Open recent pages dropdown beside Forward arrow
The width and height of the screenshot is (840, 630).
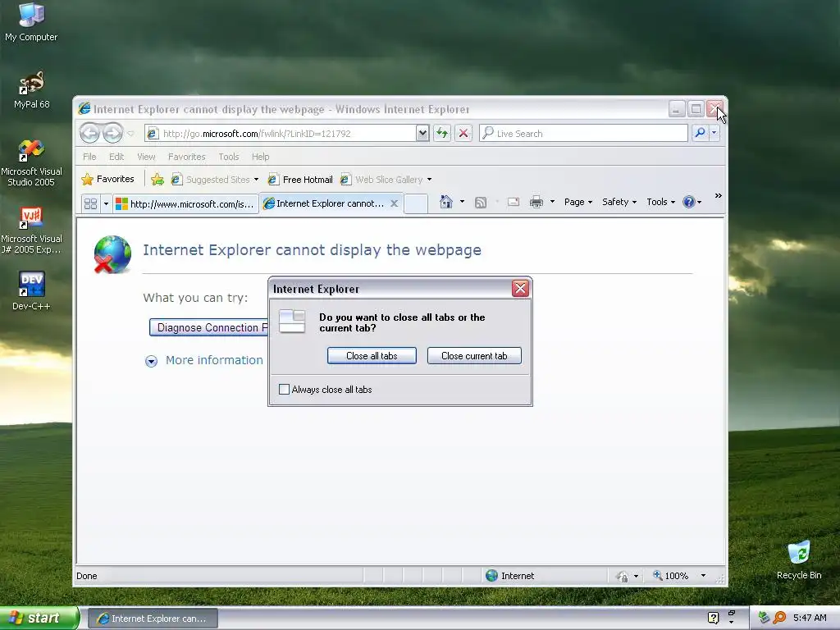pyautogui.click(x=130, y=134)
